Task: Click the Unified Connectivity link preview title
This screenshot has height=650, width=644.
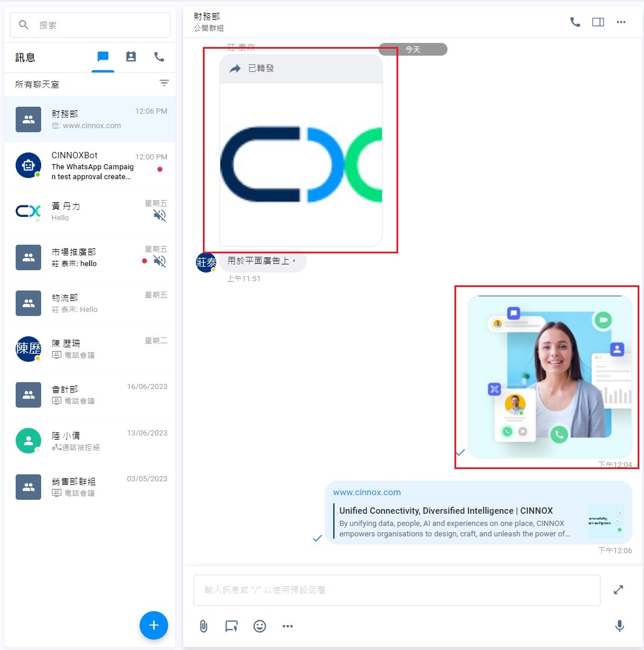Action: (x=446, y=511)
